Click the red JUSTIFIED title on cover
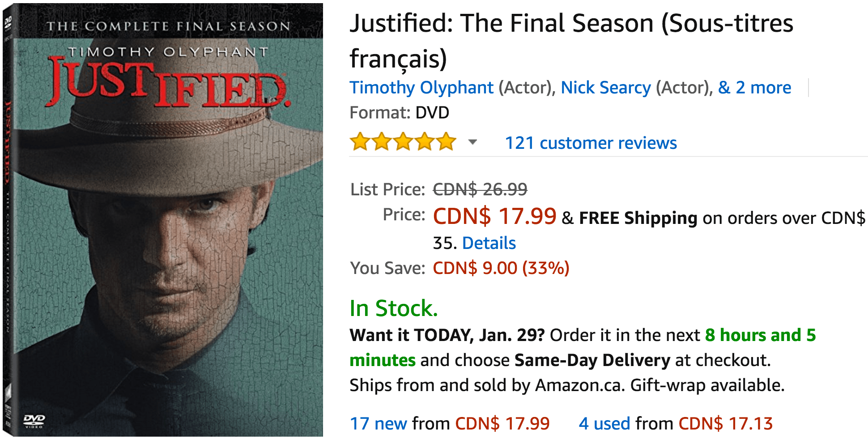This screenshot has height=438, width=868. tap(169, 83)
